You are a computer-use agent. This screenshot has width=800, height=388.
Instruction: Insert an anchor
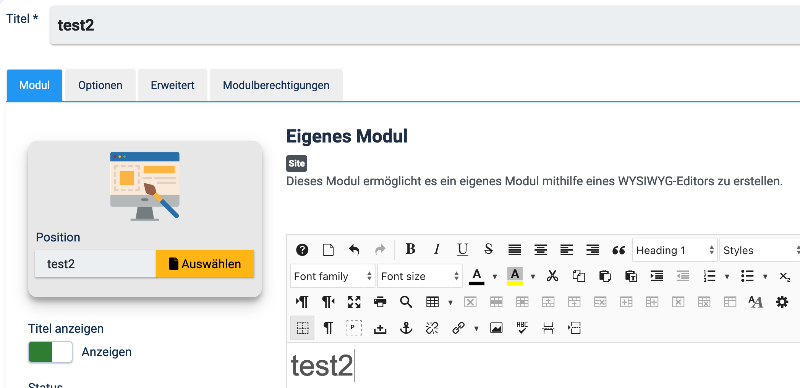[x=406, y=328]
